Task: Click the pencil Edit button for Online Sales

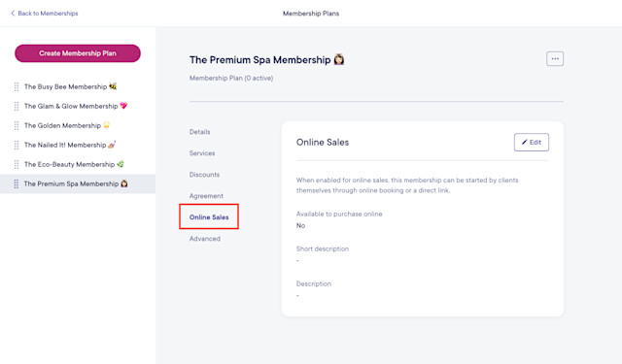Action: coord(532,142)
